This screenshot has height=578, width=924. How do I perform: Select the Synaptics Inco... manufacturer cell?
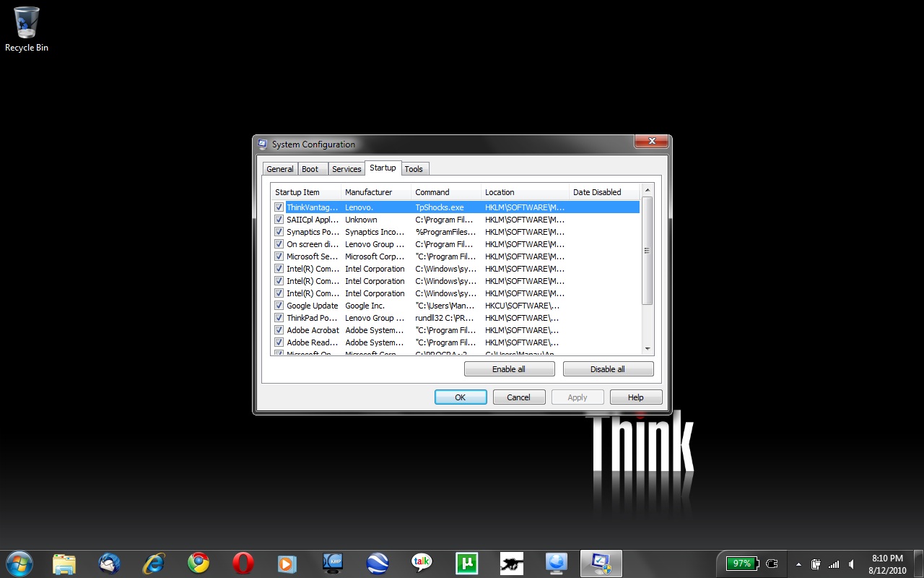[x=375, y=232]
